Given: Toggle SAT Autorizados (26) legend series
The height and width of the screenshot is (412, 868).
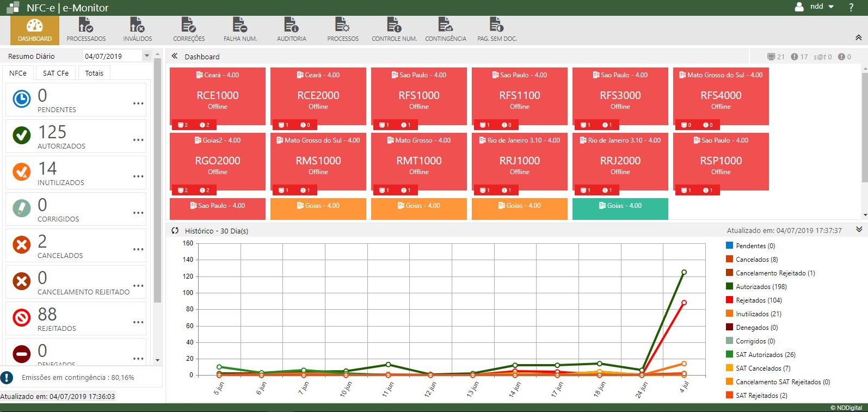Looking at the screenshot, I should [765, 355].
